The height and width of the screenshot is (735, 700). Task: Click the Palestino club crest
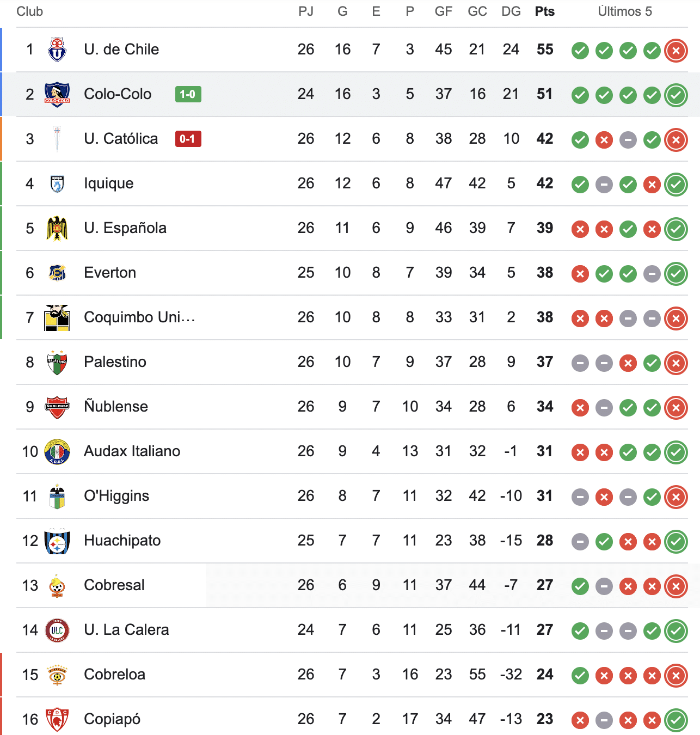pyautogui.click(x=57, y=362)
